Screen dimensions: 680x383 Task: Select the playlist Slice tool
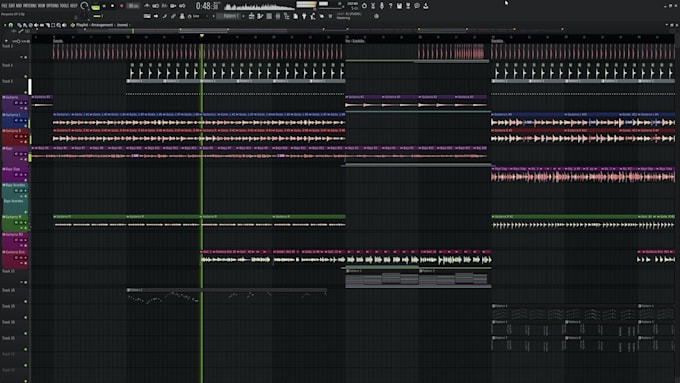pos(47,25)
